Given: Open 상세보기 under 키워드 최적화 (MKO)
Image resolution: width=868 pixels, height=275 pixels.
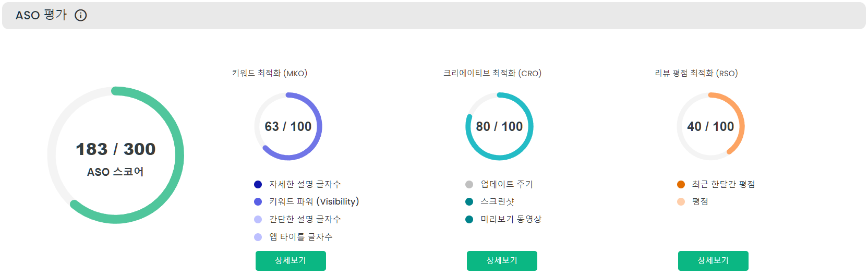Looking at the screenshot, I should point(291,261).
